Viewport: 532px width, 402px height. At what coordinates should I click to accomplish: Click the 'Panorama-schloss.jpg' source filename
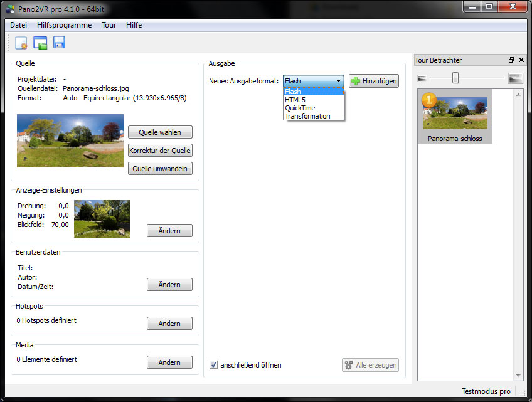click(96, 88)
